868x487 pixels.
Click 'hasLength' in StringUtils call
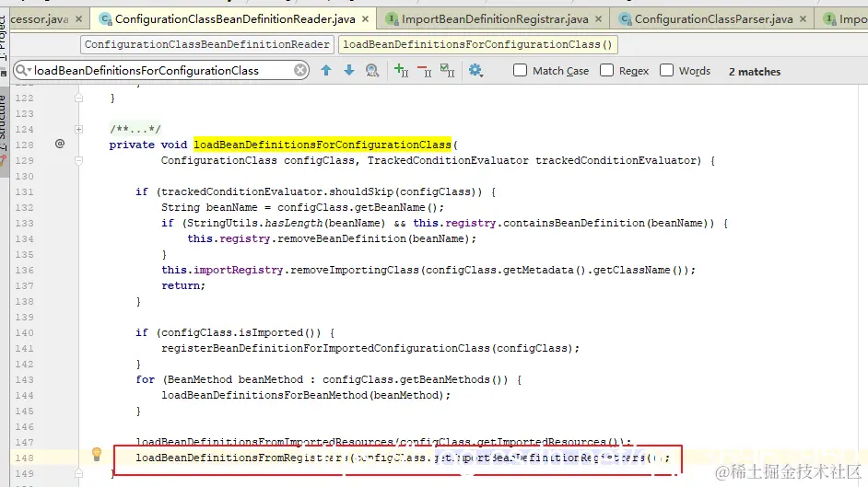[x=294, y=224]
